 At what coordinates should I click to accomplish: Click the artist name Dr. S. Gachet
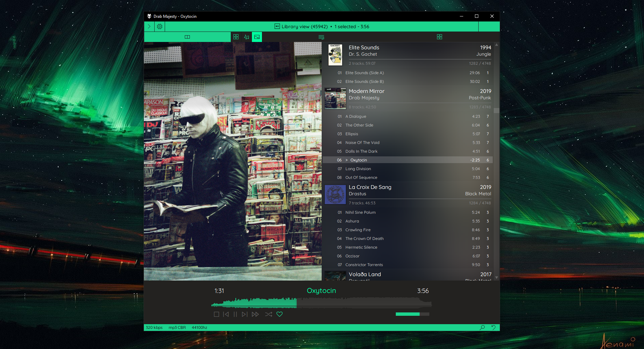click(363, 54)
